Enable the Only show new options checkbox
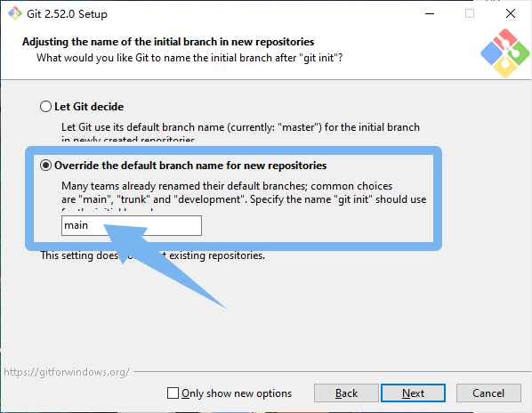This screenshot has height=413, width=532. click(x=173, y=393)
